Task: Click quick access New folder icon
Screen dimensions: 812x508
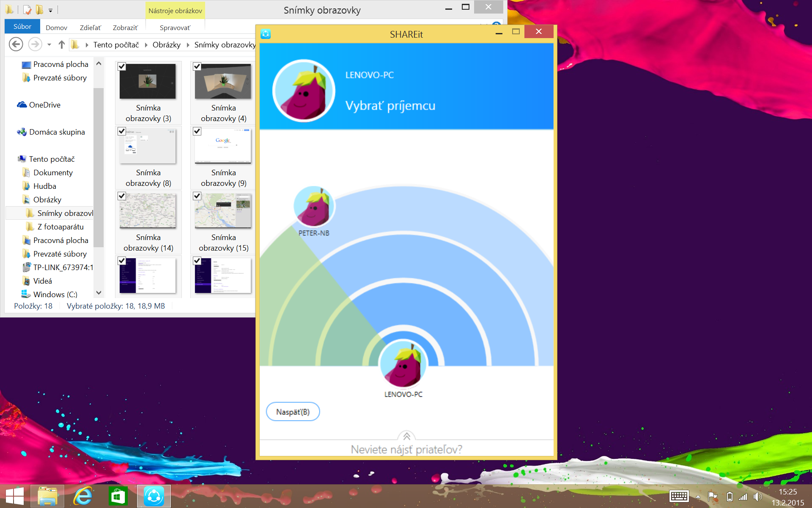Action: tap(40, 10)
